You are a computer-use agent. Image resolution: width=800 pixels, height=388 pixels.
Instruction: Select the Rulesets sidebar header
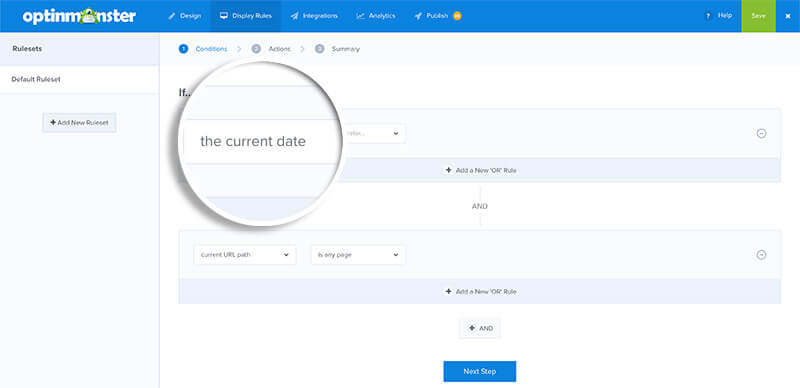pyautogui.click(x=80, y=49)
